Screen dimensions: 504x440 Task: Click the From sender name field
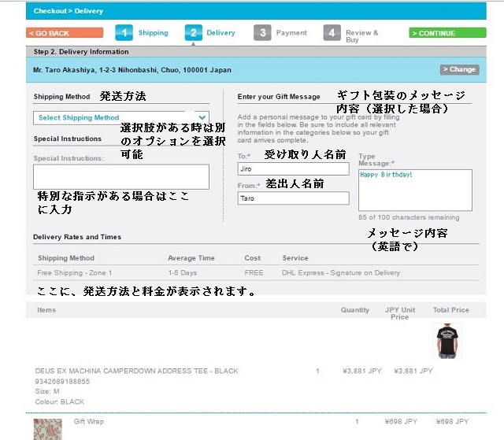293,199
